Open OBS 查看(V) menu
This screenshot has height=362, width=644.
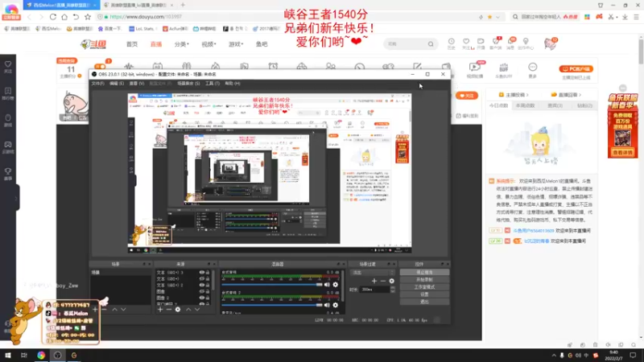137,84
